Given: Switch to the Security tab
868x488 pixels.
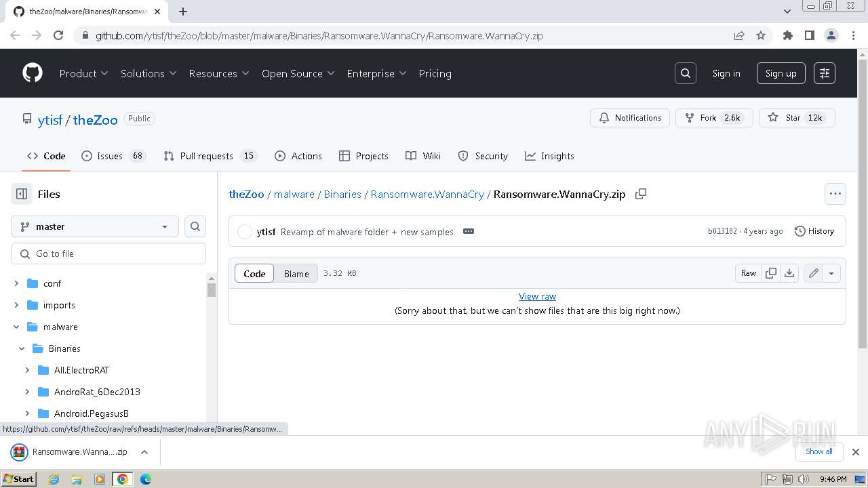Looking at the screenshot, I should click(483, 156).
